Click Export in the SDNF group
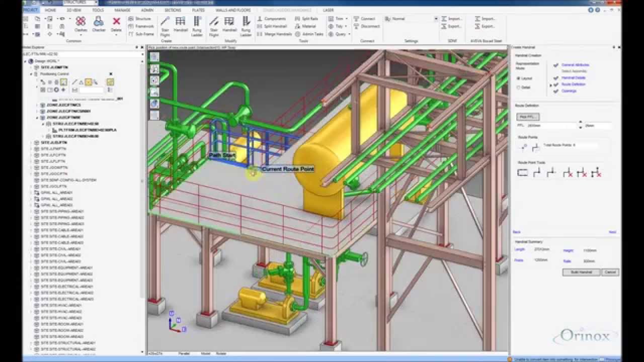This screenshot has height=362, width=644. coord(452,26)
